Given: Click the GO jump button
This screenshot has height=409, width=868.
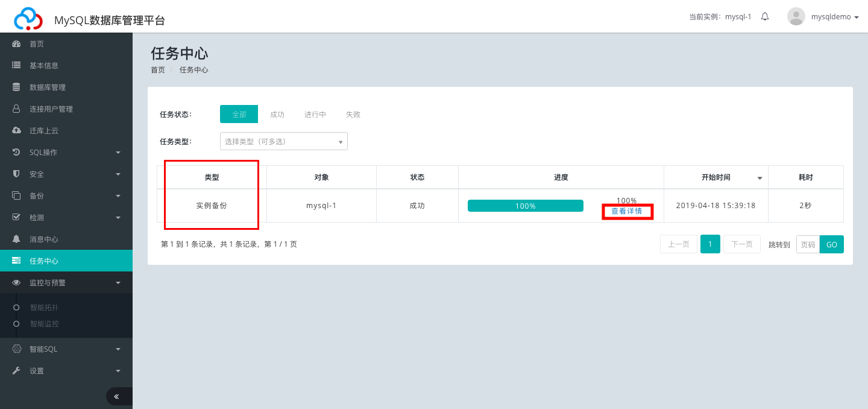Looking at the screenshot, I should click(832, 244).
